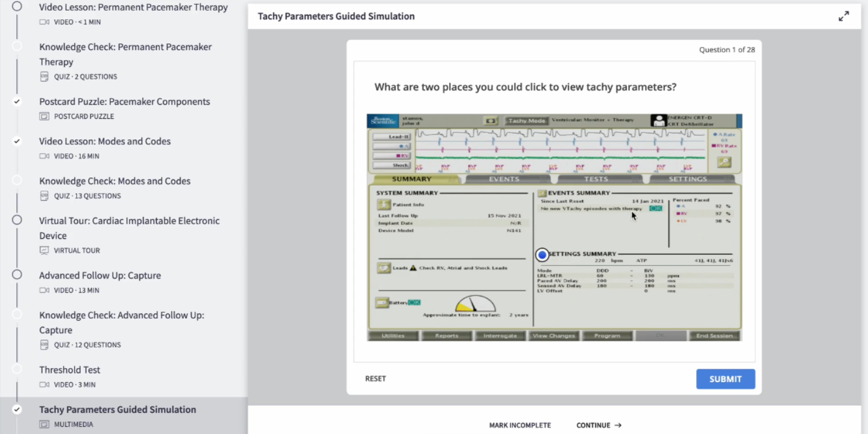Click the Battery status icon
The height and width of the screenshot is (434, 868).
(x=382, y=303)
